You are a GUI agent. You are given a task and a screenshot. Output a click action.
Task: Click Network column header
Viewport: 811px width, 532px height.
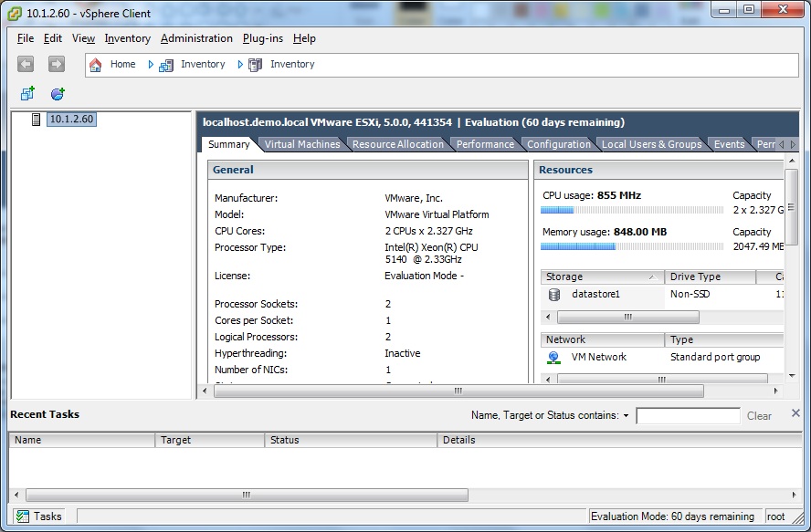[603, 339]
